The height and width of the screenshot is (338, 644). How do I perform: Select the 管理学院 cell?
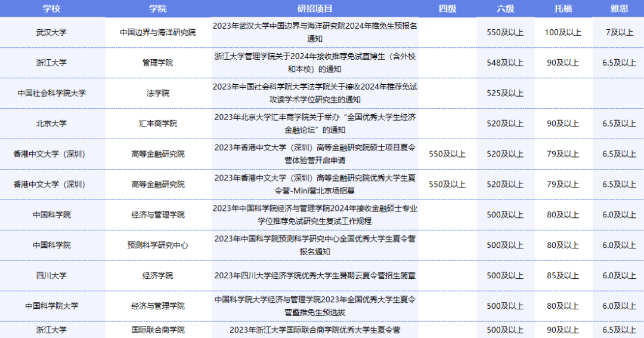pos(157,63)
